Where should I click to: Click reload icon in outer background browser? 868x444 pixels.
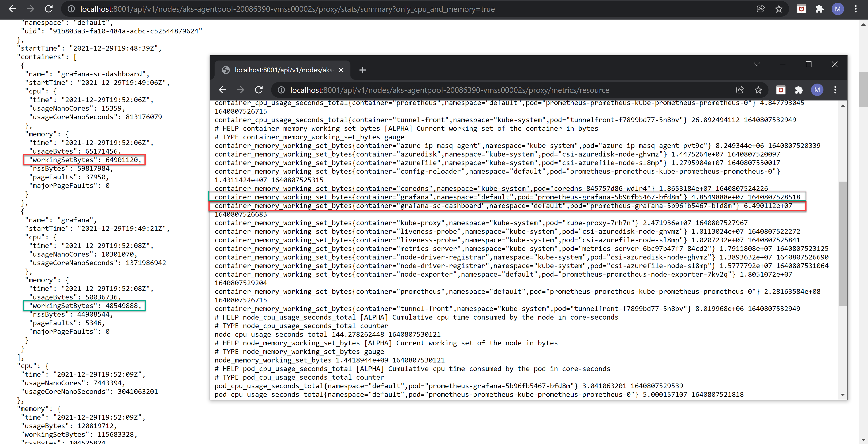point(49,9)
